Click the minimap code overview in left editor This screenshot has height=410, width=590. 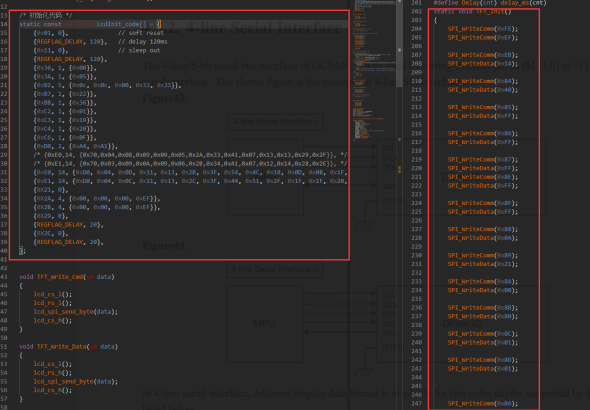click(374, 71)
